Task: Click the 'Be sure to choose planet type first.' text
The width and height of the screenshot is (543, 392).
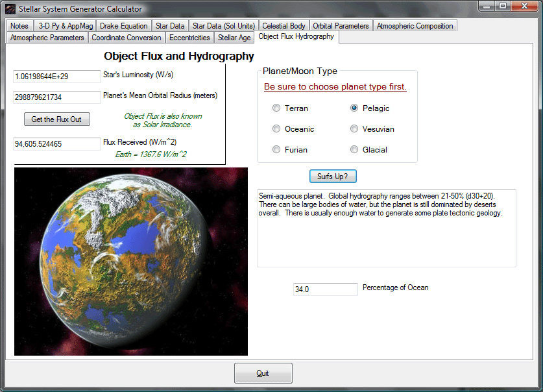Action: tap(335, 86)
